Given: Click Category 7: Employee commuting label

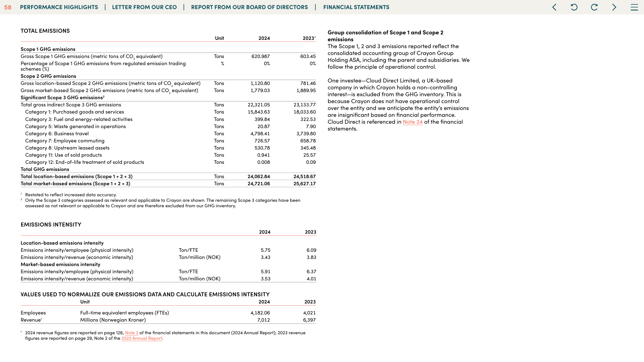Looking at the screenshot, I should pyautogui.click(x=65, y=141).
